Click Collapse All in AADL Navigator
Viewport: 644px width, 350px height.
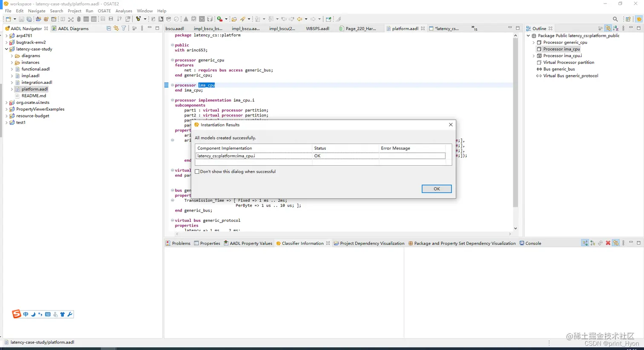(109, 28)
